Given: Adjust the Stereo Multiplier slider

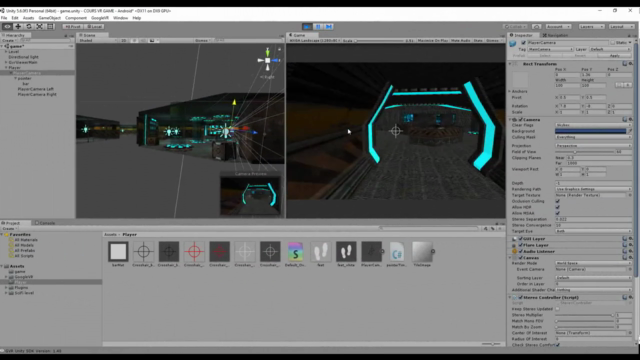Looking at the screenshot, I should [584, 315].
